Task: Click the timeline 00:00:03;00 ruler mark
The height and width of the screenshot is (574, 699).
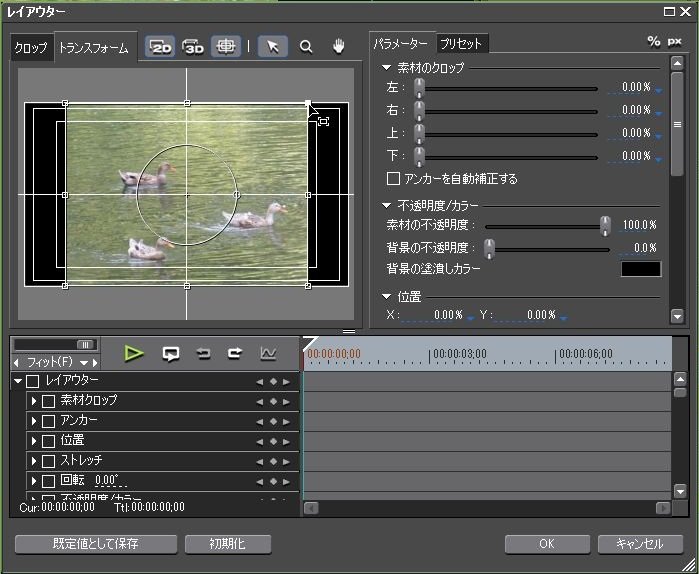Action: pos(460,354)
